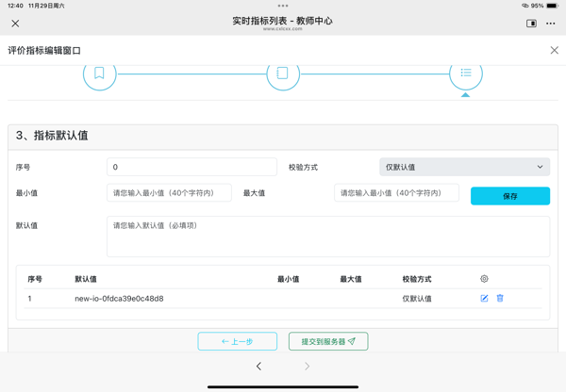566x392 pixels.
Task: Click the gear icon in the table header
Action: (x=484, y=279)
